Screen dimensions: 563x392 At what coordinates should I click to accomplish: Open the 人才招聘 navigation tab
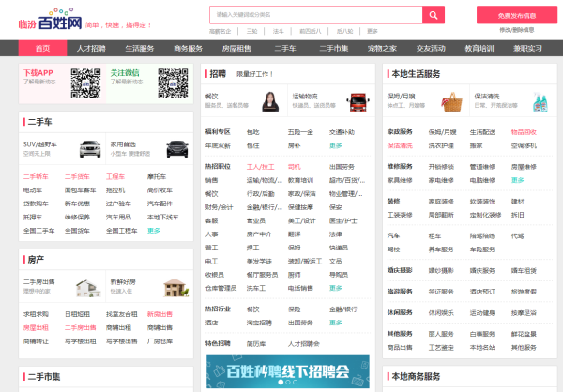pos(91,48)
